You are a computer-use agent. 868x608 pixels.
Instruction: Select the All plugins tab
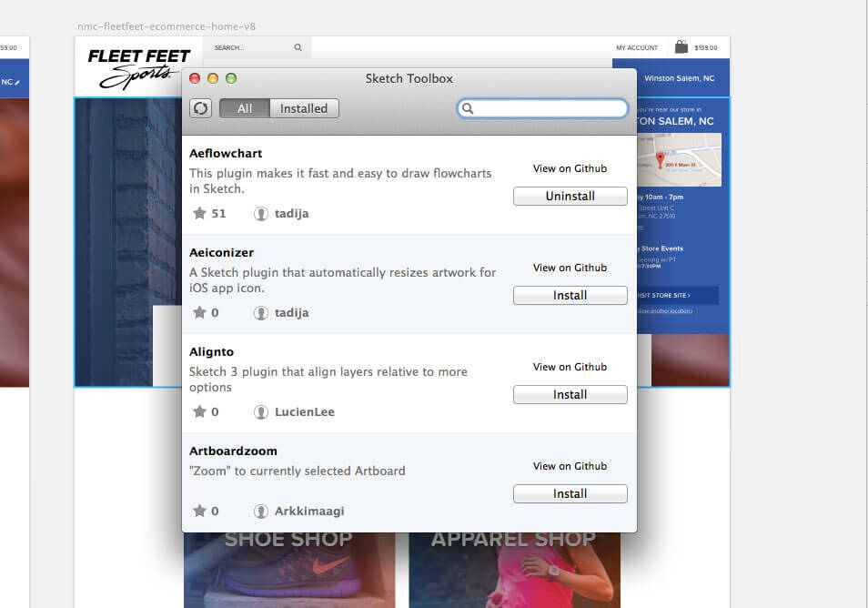point(244,107)
